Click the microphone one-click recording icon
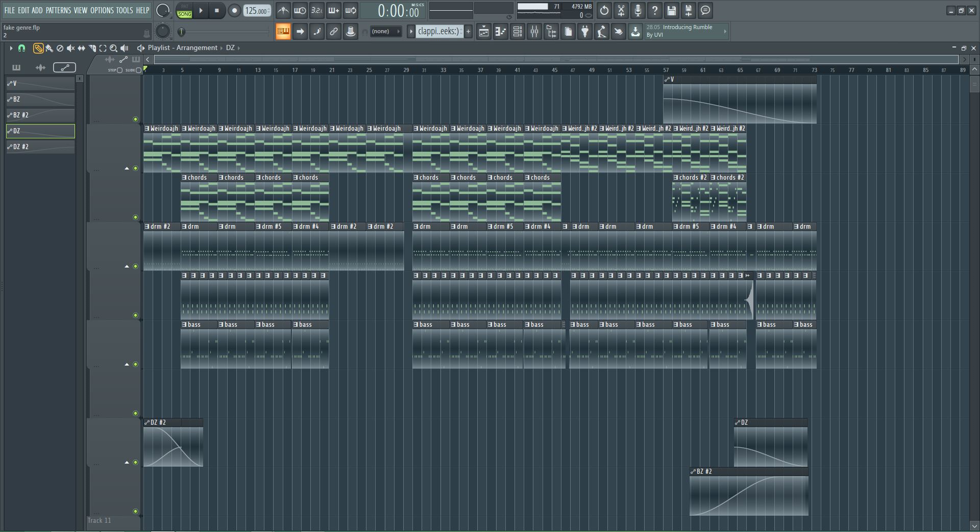 click(x=638, y=10)
